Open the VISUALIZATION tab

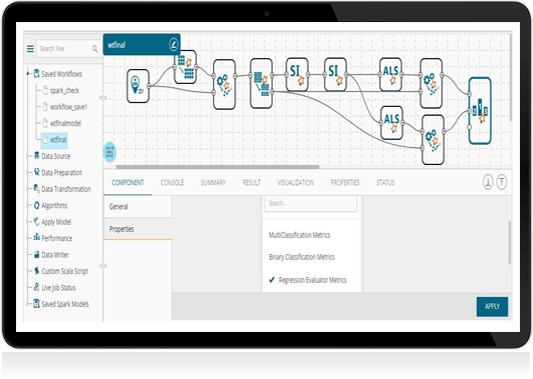coord(295,183)
